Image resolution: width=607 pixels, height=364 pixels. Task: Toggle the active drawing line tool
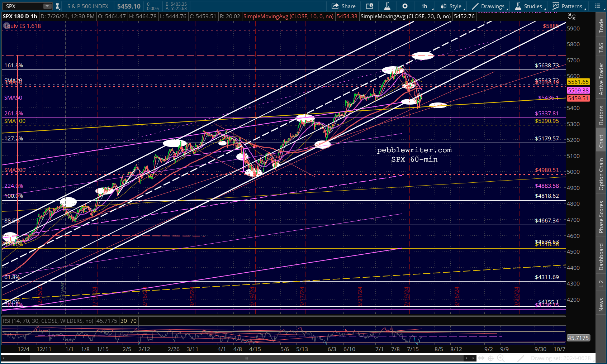[x=521, y=358]
